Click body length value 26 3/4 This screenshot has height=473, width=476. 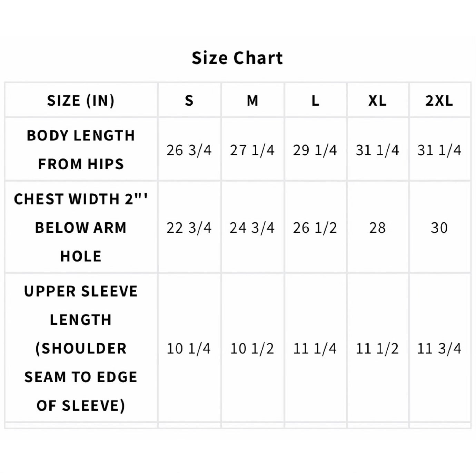coord(189,150)
